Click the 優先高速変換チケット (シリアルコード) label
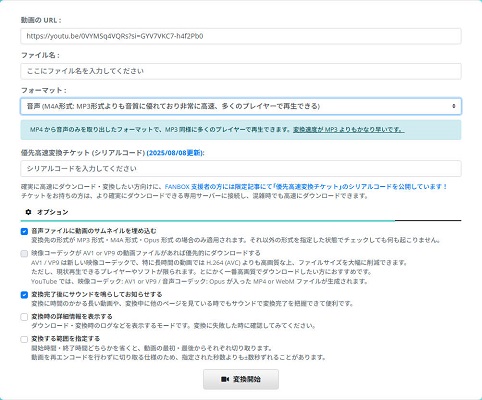The image size is (482, 400). [83, 153]
